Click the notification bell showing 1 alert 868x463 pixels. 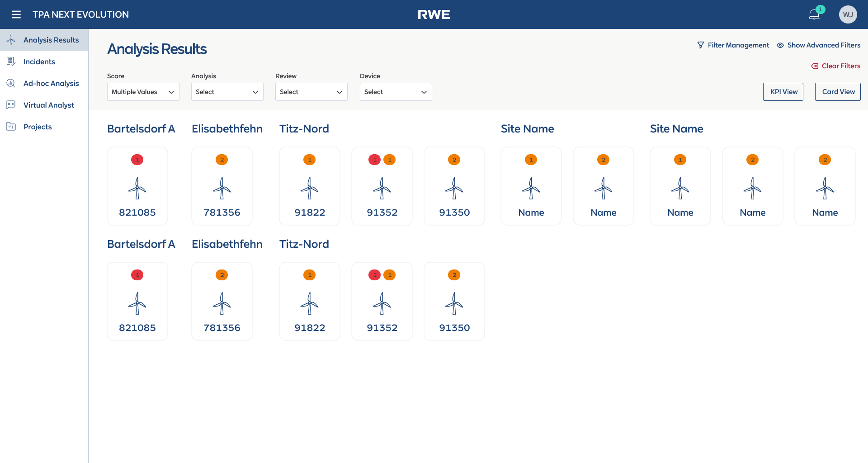[814, 14]
